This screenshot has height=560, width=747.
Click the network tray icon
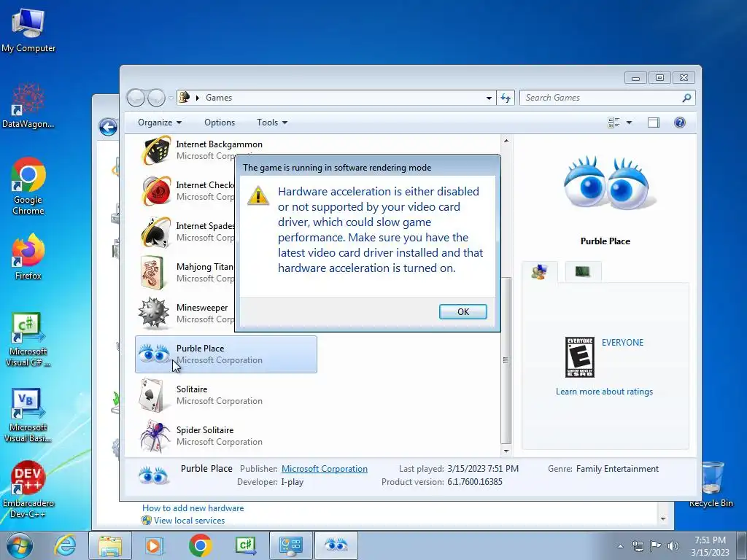638,546
